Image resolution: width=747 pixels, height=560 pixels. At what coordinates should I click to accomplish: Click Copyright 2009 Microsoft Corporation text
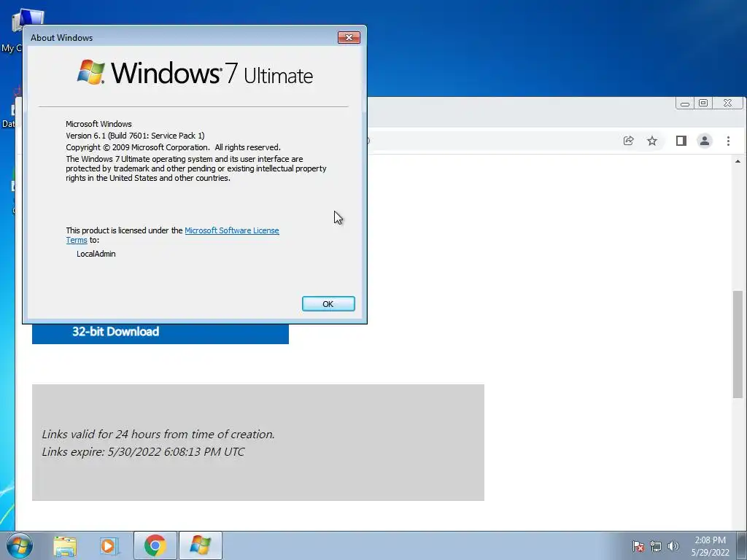[173, 147]
